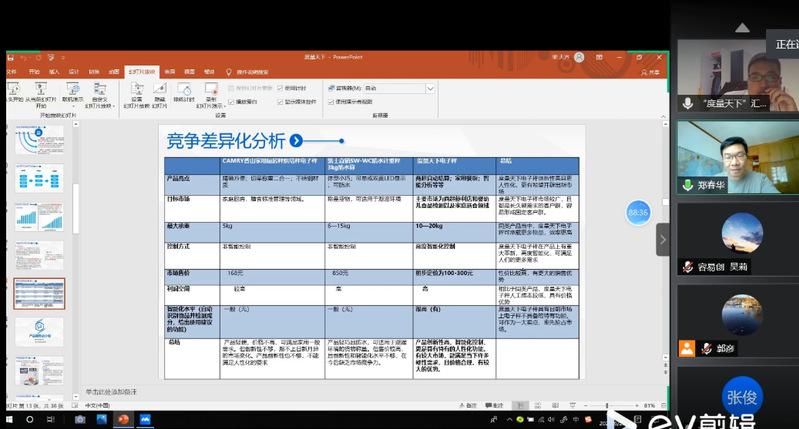Select the bar chart slide thumbnail

(39, 217)
